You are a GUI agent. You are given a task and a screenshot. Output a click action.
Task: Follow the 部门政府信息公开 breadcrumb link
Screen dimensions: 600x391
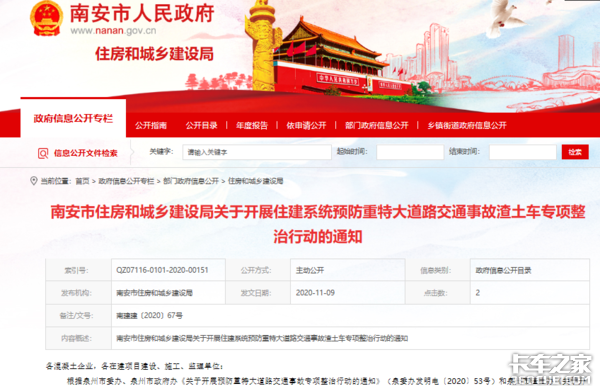tap(191, 181)
